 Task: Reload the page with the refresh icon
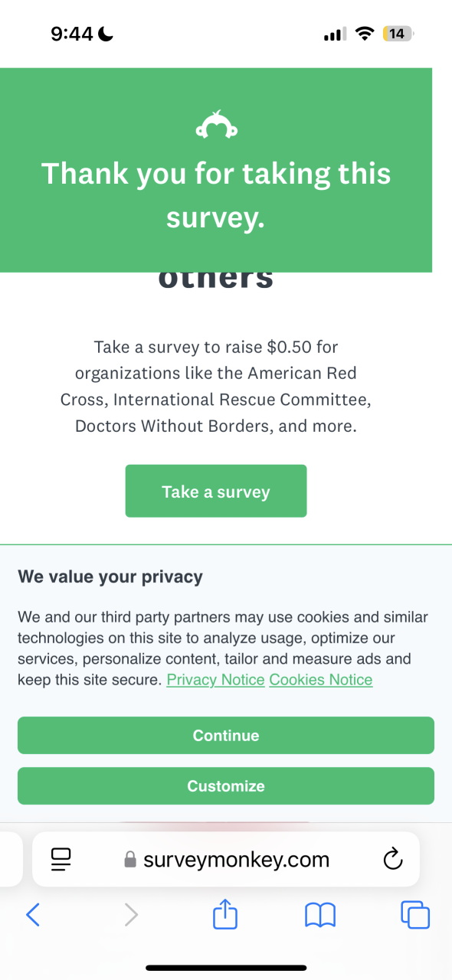(x=392, y=859)
